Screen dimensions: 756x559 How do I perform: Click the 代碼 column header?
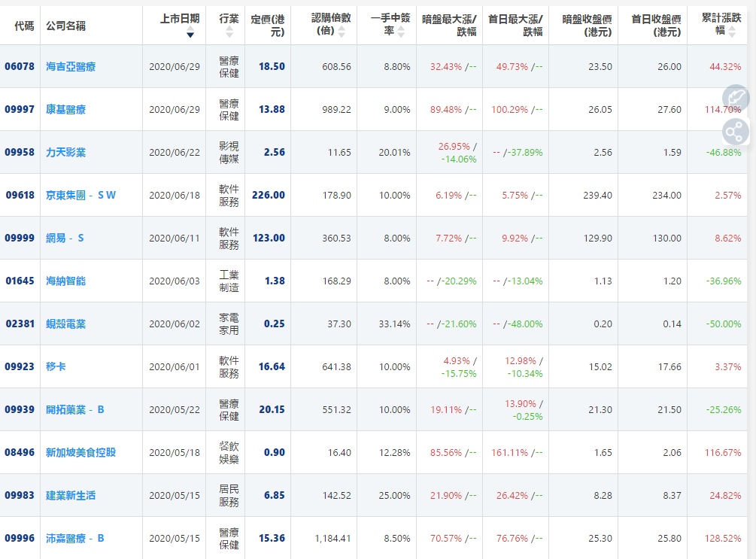(24, 26)
